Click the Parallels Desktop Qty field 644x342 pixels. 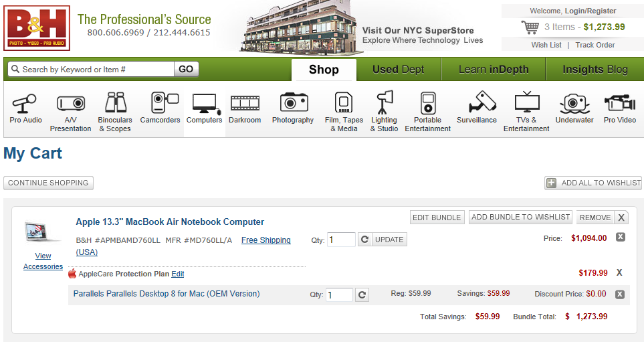tap(339, 294)
